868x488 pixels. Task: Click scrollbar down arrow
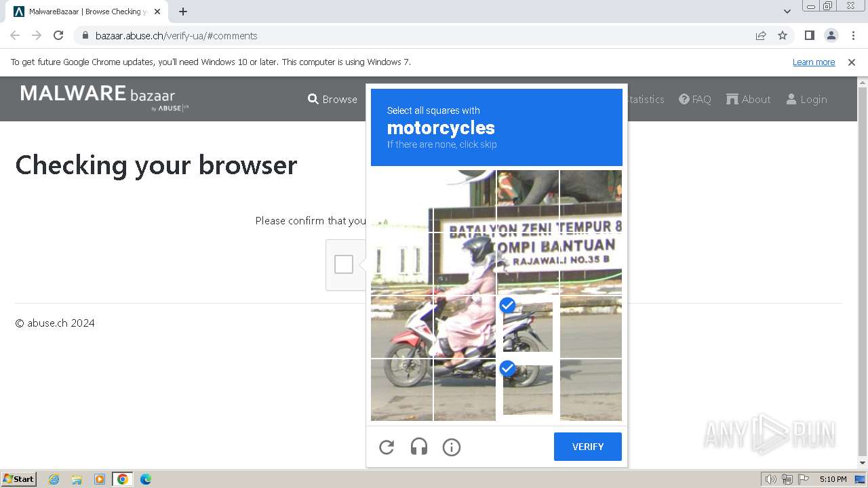pyautogui.click(x=863, y=463)
